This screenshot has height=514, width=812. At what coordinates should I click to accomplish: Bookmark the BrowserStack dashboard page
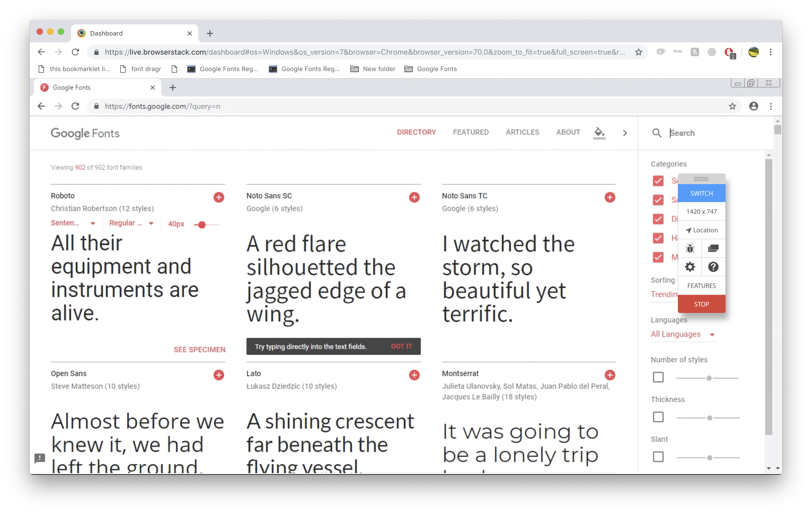pos(638,52)
